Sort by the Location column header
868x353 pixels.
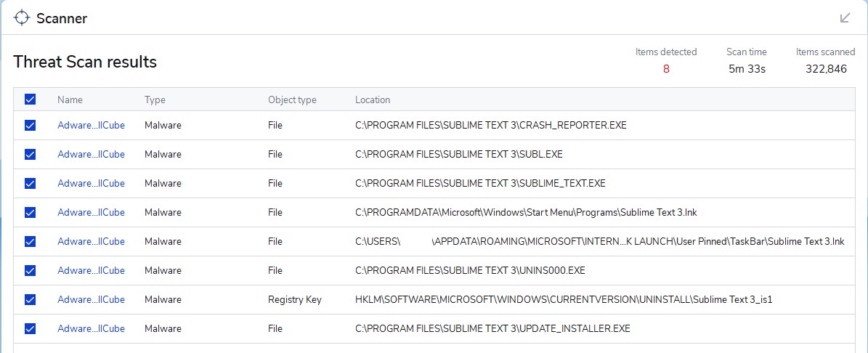[x=373, y=100]
